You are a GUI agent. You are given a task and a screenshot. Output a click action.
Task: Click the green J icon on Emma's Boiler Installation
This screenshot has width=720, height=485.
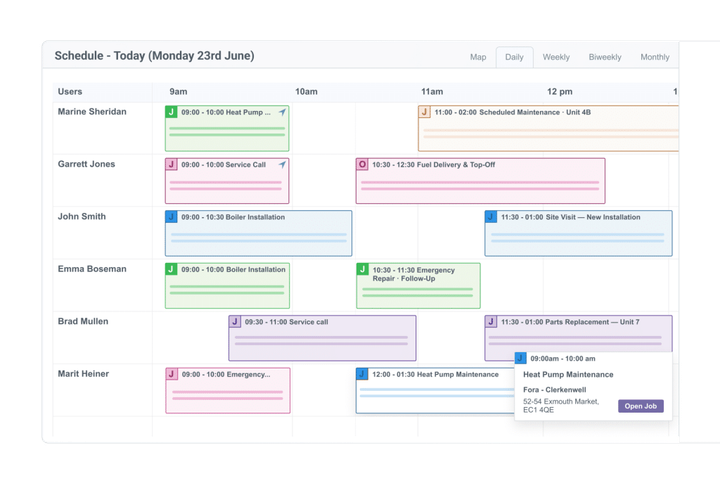[x=171, y=269]
